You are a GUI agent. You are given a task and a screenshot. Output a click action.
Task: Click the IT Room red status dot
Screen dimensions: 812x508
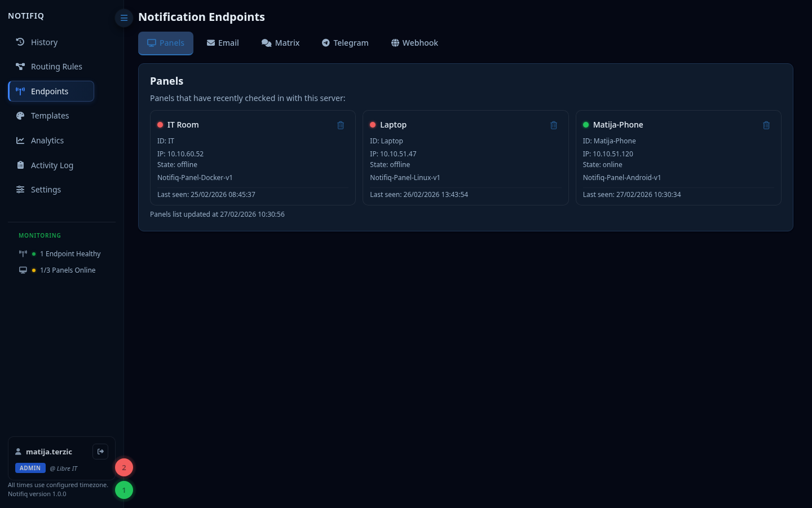[x=160, y=125]
